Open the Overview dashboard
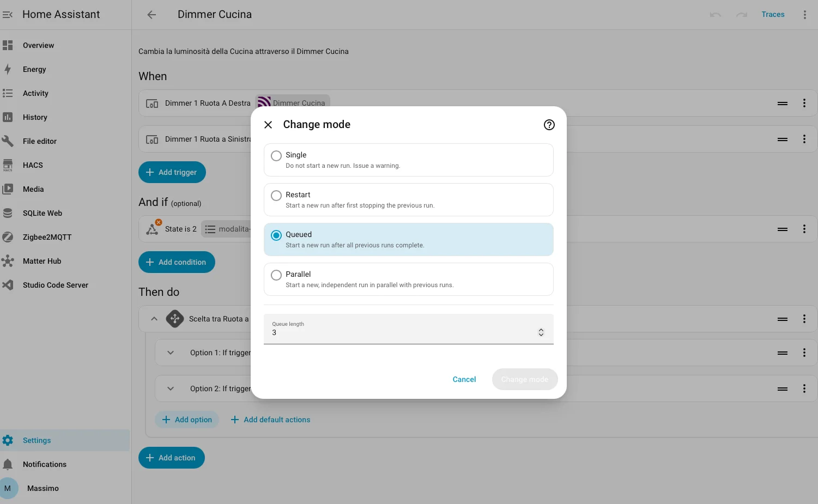 [65, 45]
